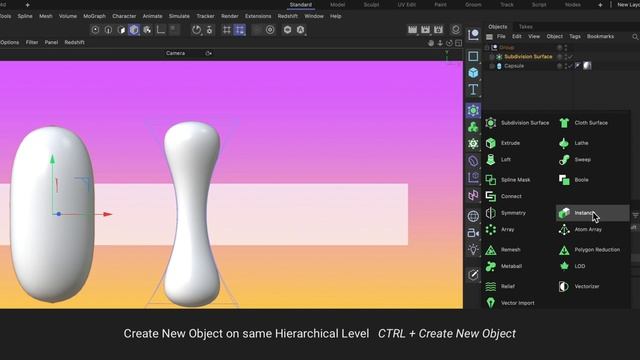This screenshot has width=640, height=360.
Task: Open the MoGraph menu
Action: click(94, 16)
